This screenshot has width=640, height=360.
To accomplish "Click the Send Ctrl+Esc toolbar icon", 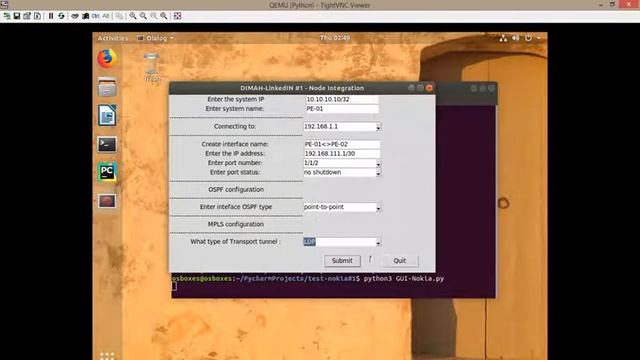I will 85,16.
